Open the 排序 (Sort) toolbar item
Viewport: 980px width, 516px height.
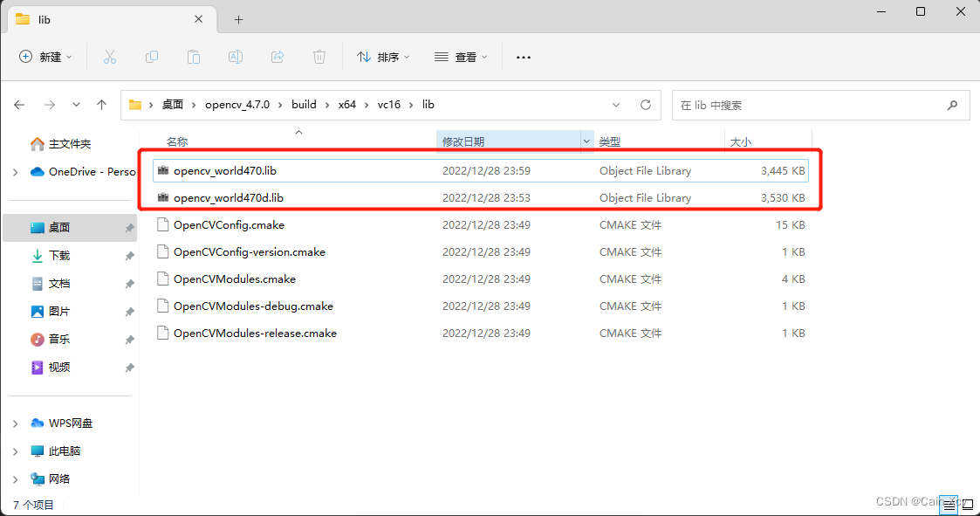click(383, 56)
